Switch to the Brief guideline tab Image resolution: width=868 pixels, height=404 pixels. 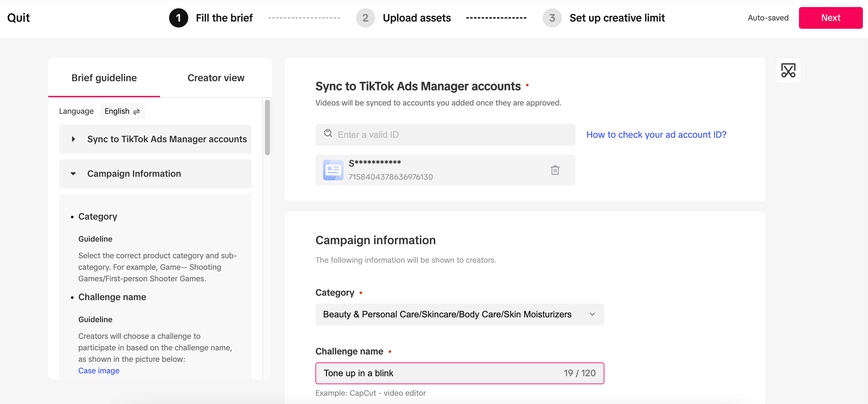coord(104,77)
